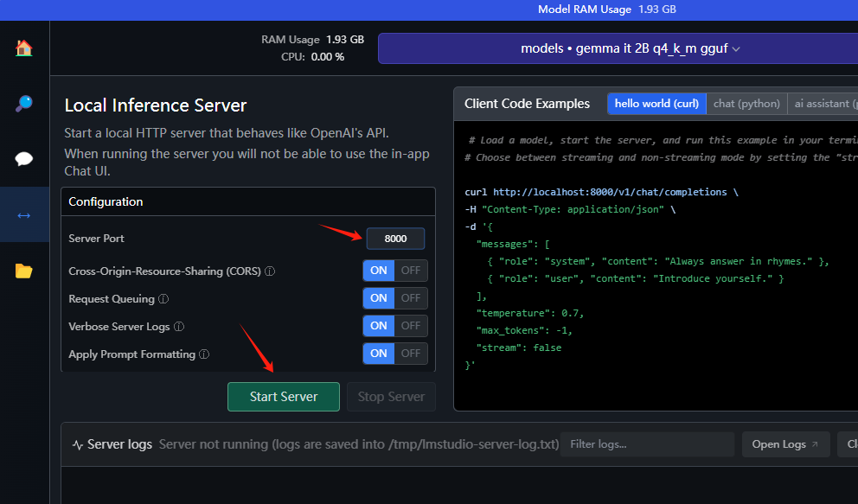
Task: Select the hello world (curl) tab
Action: (x=656, y=104)
